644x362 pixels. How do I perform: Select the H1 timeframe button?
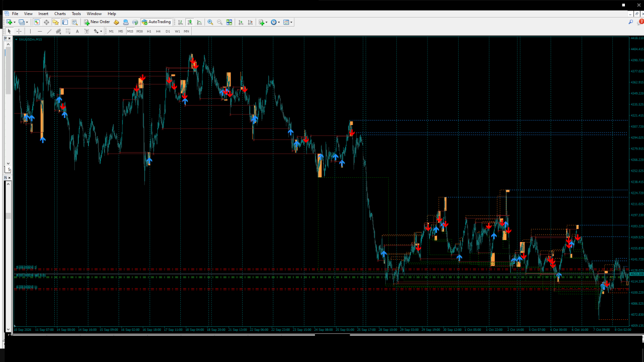click(149, 31)
